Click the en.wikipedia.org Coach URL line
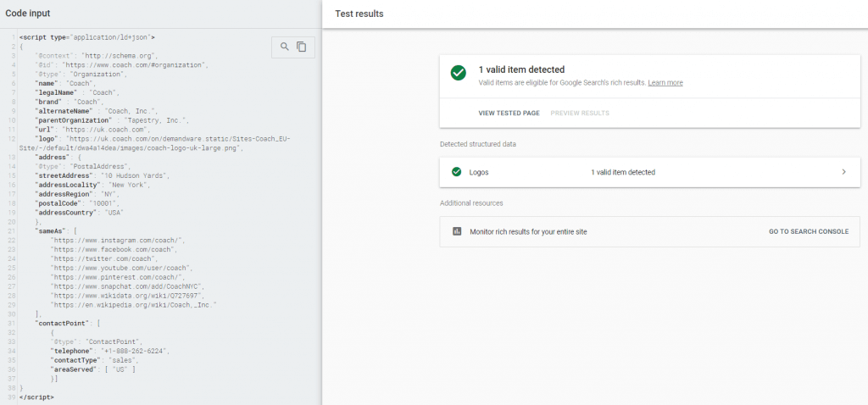The width and height of the screenshot is (868, 405). tap(133, 305)
